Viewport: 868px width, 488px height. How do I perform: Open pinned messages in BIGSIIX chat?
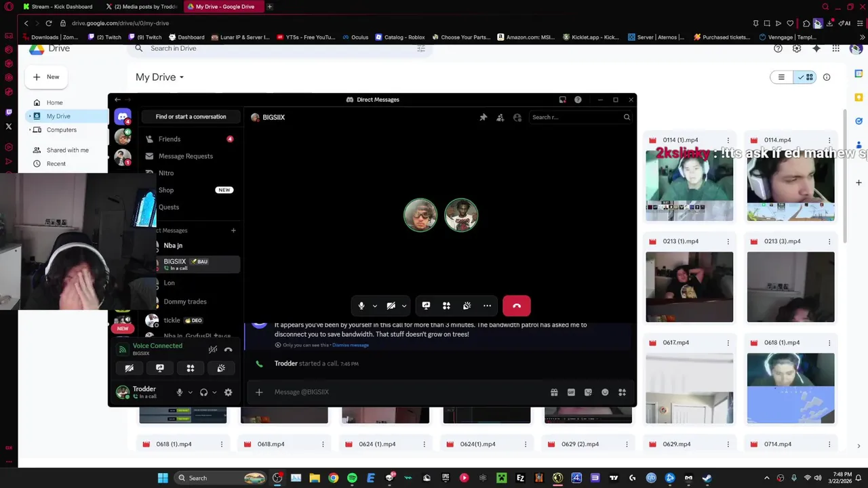tap(484, 117)
